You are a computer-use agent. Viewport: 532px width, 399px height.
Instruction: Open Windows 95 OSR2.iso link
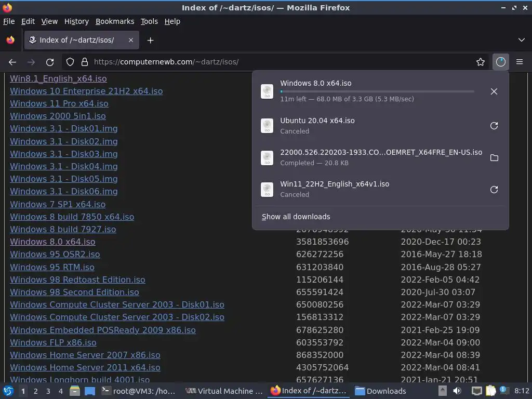coord(55,255)
